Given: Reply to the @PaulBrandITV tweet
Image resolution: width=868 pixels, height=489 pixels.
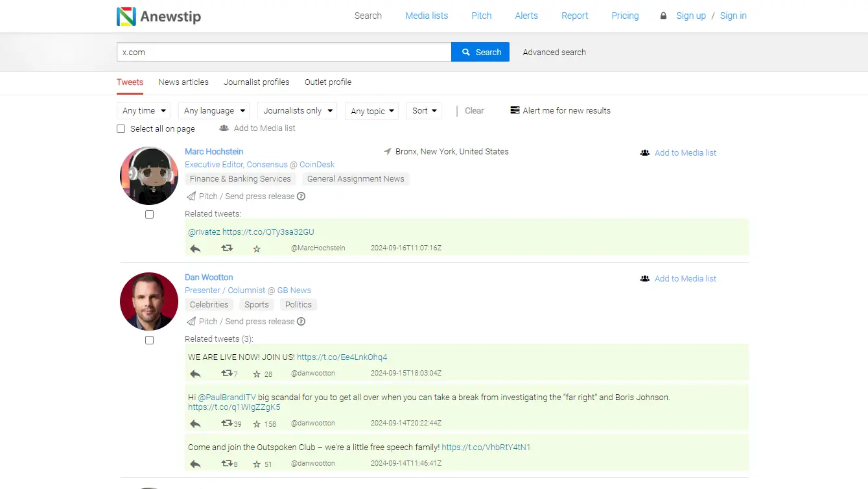Looking at the screenshot, I should coord(195,423).
